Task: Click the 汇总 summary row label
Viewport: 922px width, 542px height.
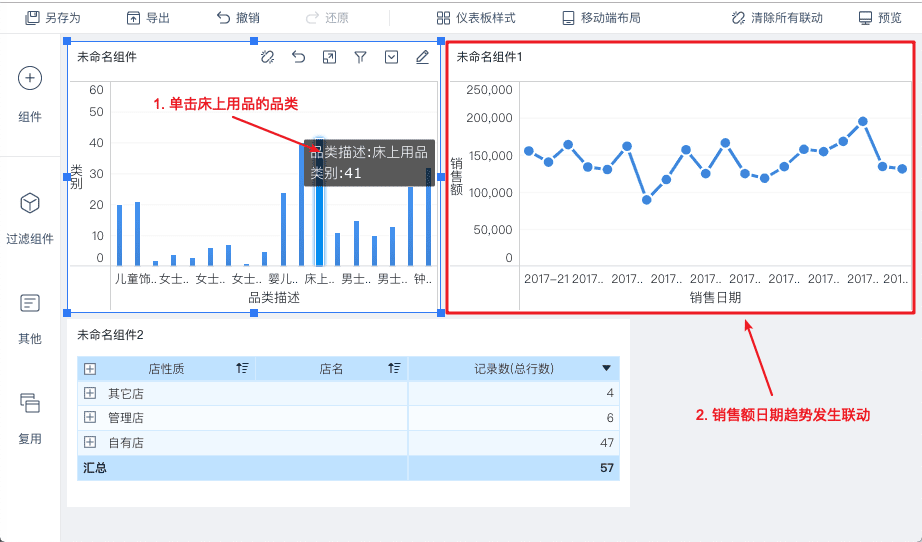Action: click(95, 468)
